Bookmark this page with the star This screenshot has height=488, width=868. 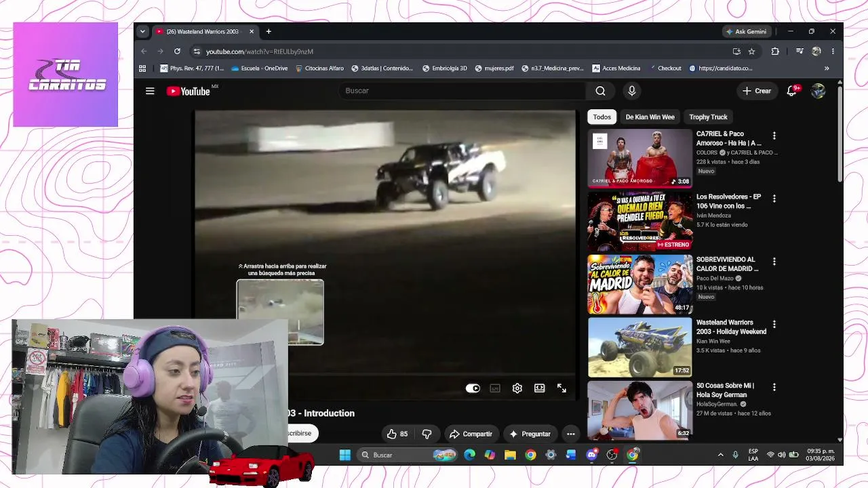click(751, 52)
